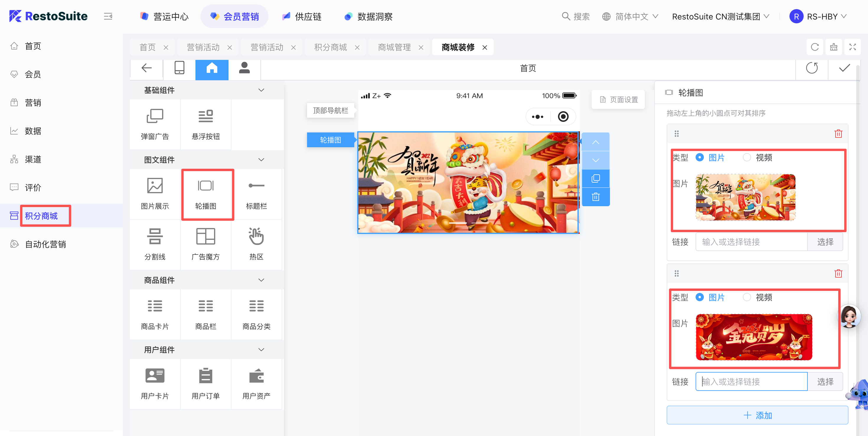Select 视频 type for second carousel item
Screen dimensions: 868x436
747,297
